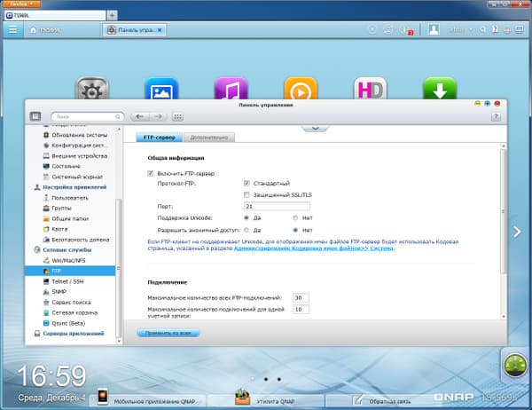
Task: Launch Video Station orange play icon
Action: pyautogui.click(x=301, y=89)
